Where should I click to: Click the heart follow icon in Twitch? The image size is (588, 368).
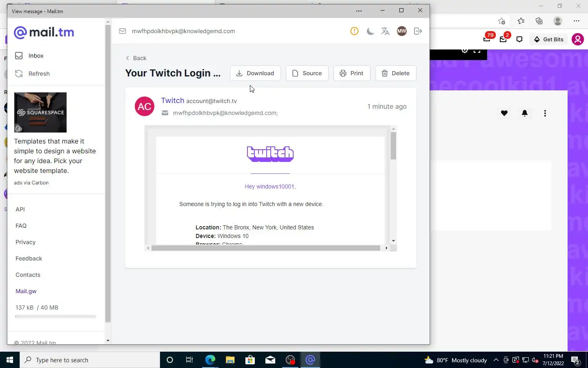504,113
